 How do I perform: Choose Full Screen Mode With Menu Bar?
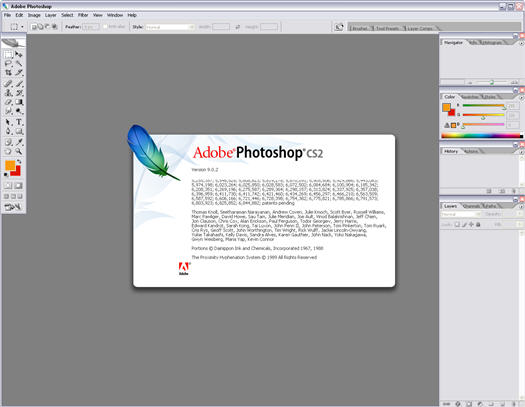[x=13, y=196]
